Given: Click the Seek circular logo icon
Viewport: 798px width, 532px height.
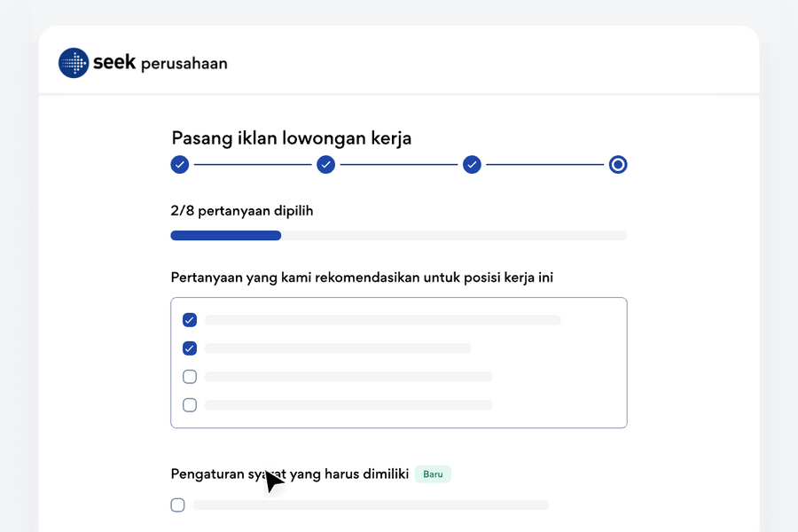Looking at the screenshot, I should point(74,63).
